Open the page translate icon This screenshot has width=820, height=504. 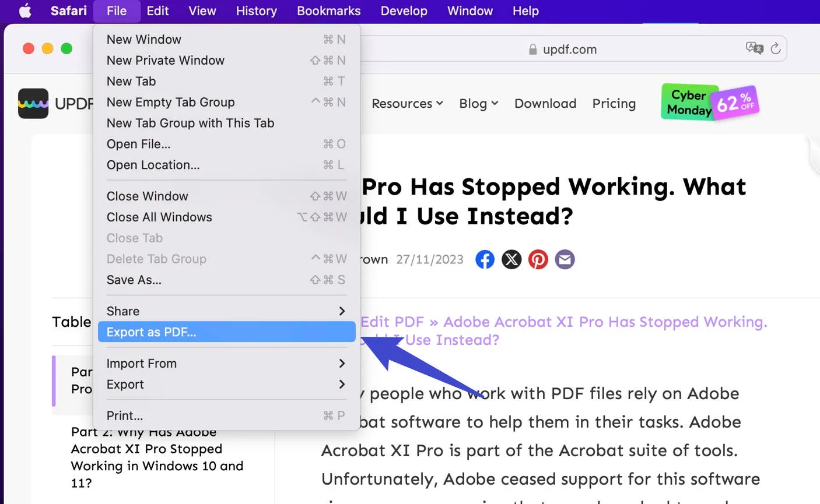point(754,49)
